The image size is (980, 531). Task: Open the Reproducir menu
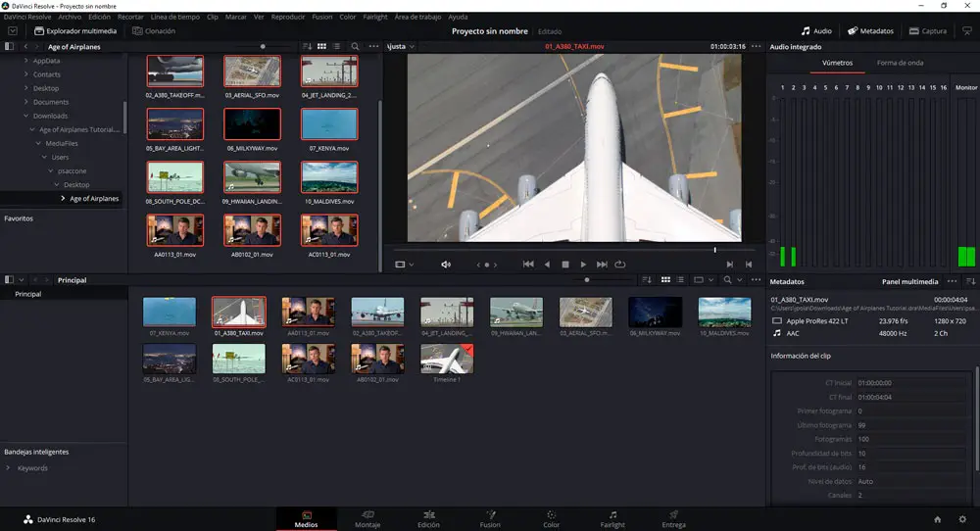point(286,17)
